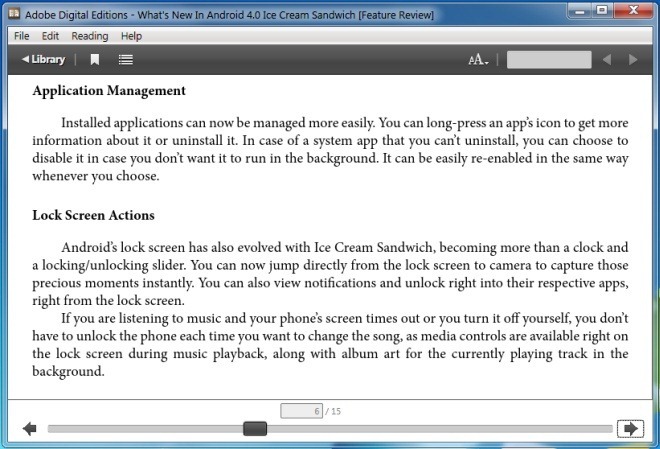Click the Adobe Digital Editions title icon
660x449 pixels.
(14, 14)
